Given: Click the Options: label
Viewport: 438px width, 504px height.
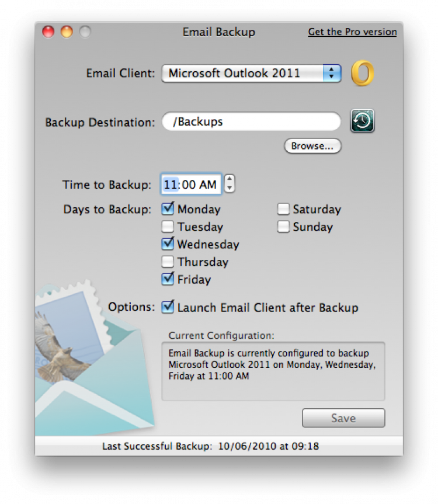Looking at the screenshot, I should coord(131,307).
